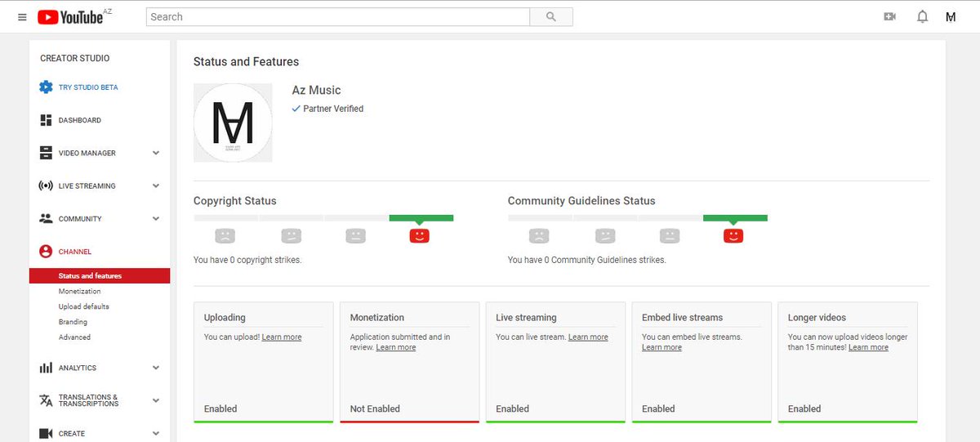Click the Copyright Status green progress bar
This screenshot has height=442, width=980.
[x=421, y=218]
